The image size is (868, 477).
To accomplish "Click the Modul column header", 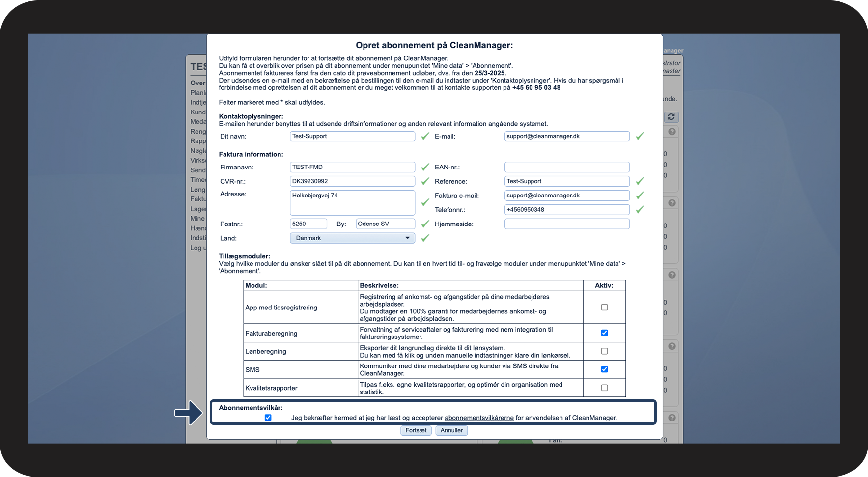I will [301, 285].
